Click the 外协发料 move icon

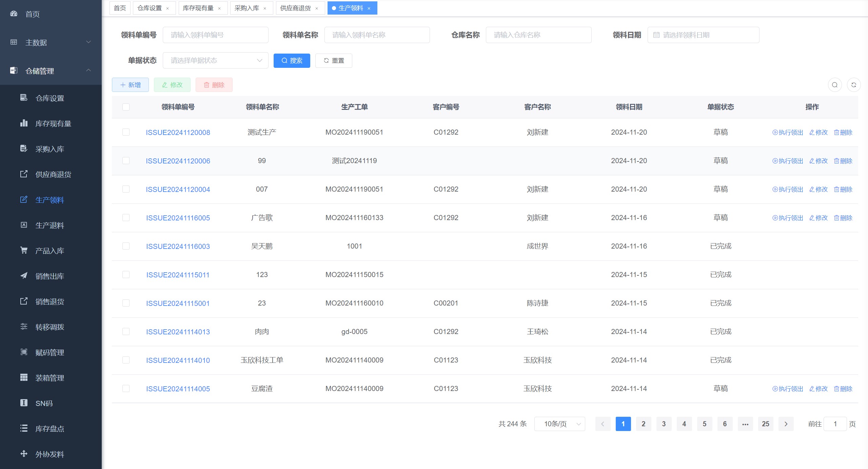tap(24, 454)
